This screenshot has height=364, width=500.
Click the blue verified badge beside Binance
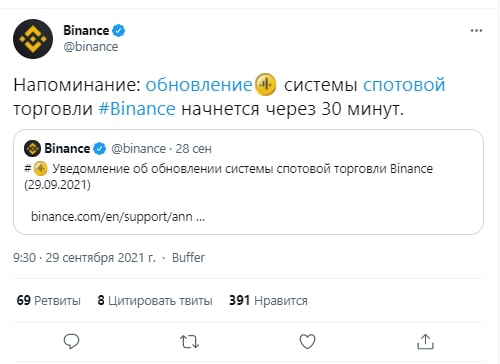[118, 31]
